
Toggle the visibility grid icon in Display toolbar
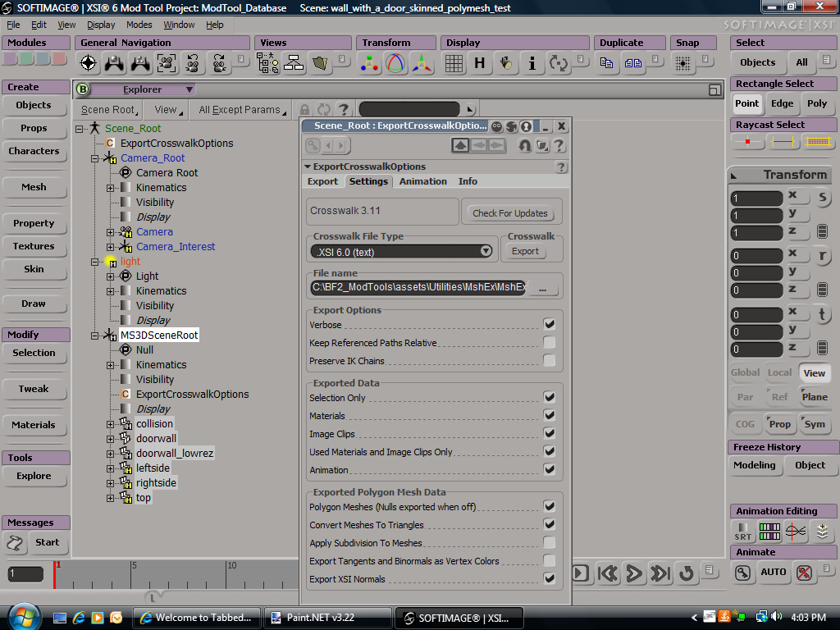(454, 64)
